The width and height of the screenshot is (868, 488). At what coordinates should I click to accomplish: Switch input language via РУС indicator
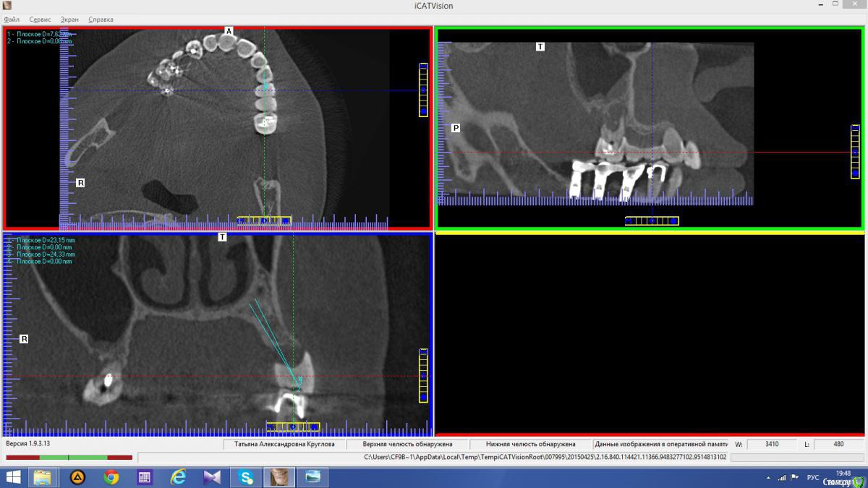[x=812, y=477]
